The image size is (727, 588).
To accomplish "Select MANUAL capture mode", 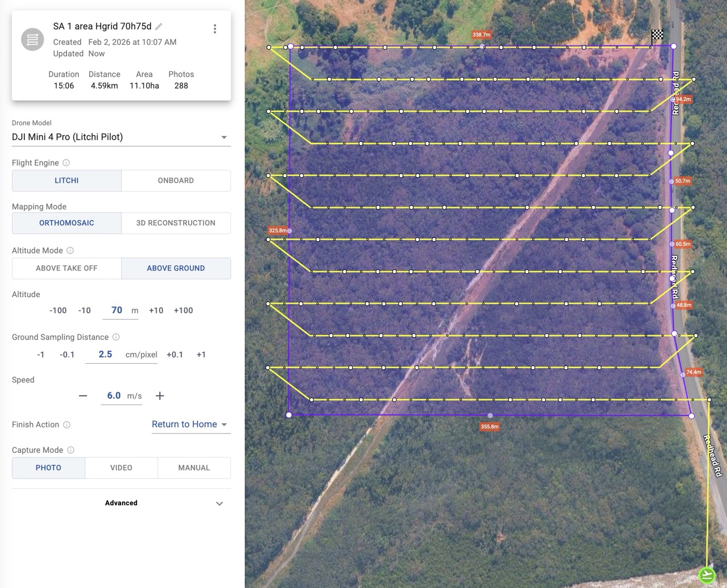I will tap(194, 468).
